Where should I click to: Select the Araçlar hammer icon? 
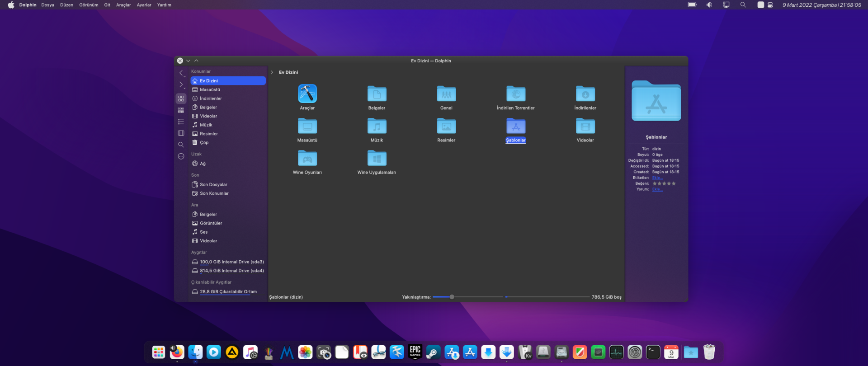point(307,94)
